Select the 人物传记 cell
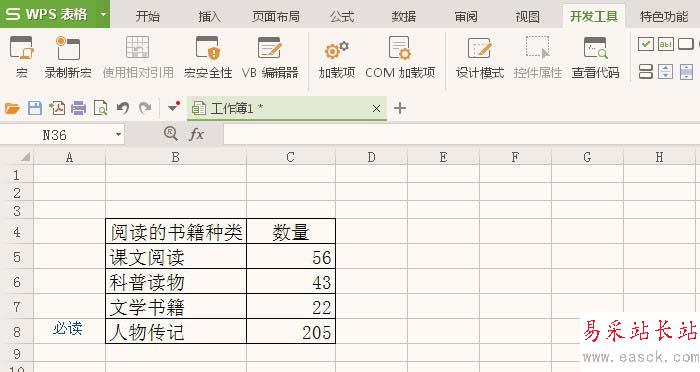This screenshot has width=700, height=372. 176,331
